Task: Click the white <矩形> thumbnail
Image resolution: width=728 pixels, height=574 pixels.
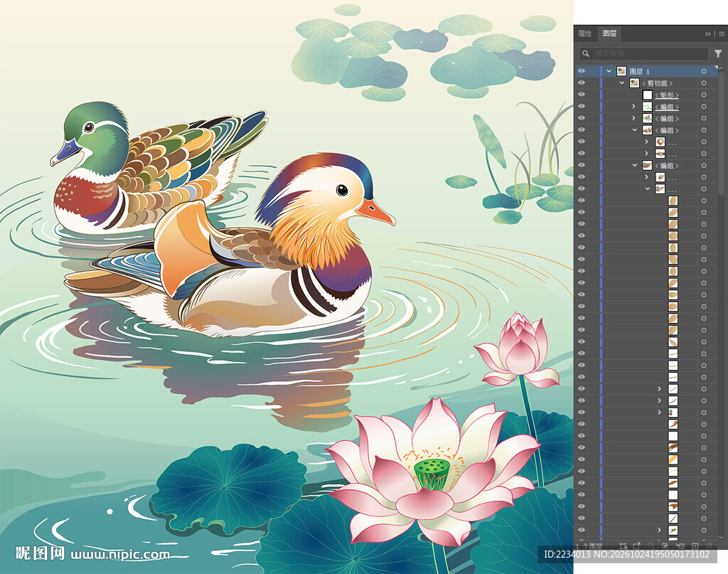Action: pos(647,95)
